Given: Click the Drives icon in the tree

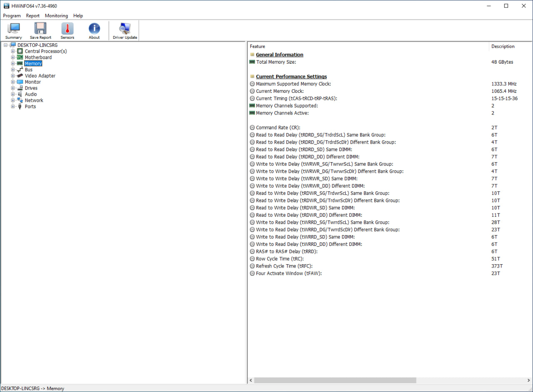Looking at the screenshot, I should click(20, 88).
